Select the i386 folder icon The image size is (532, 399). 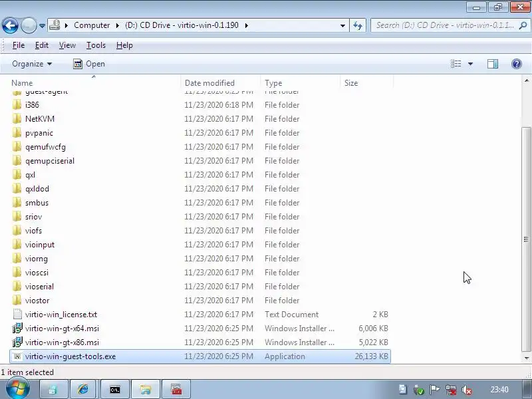click(x=17, y=105)
